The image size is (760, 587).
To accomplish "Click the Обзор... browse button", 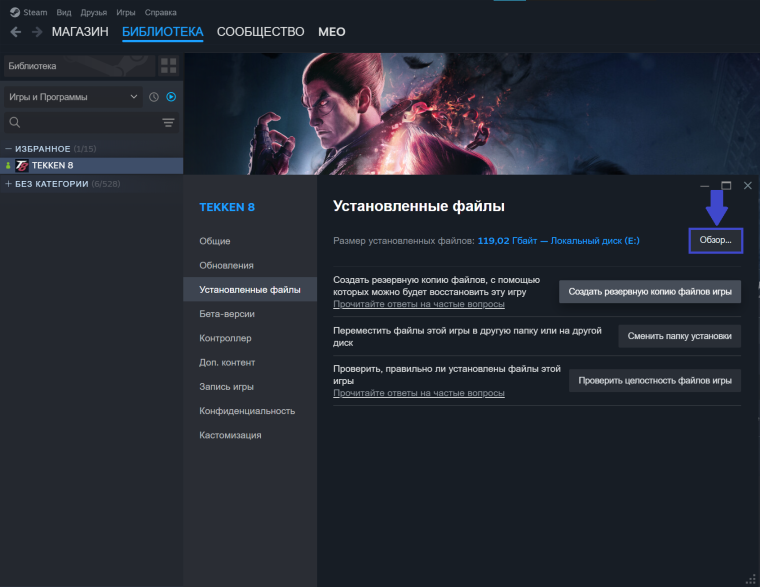I will tap(715, 240).
